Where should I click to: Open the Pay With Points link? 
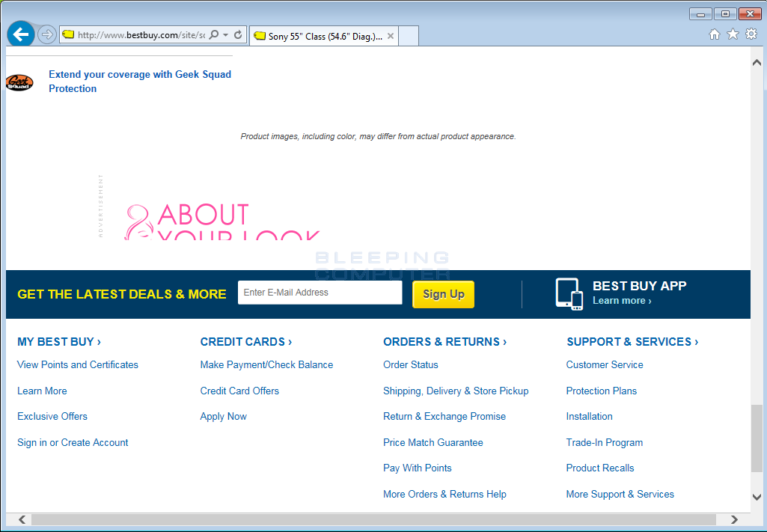click(x=418, y=468)
